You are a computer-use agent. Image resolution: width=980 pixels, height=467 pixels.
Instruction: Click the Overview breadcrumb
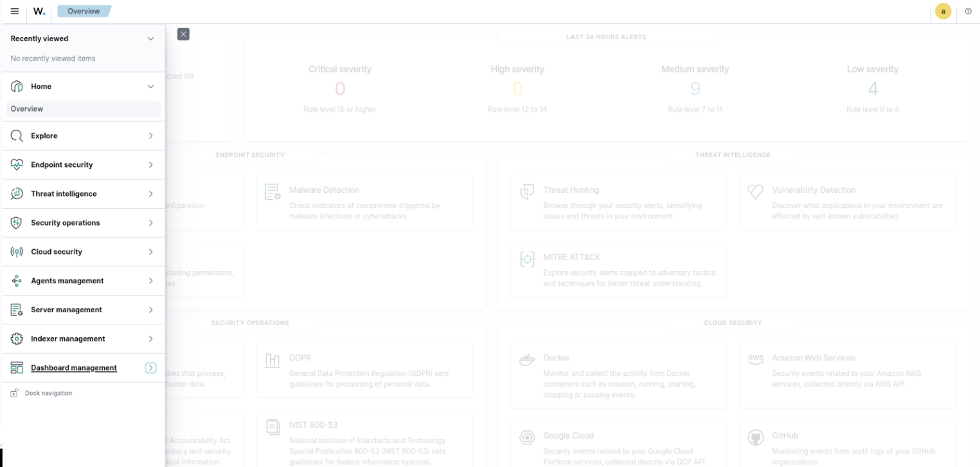[x=84, y=12]
